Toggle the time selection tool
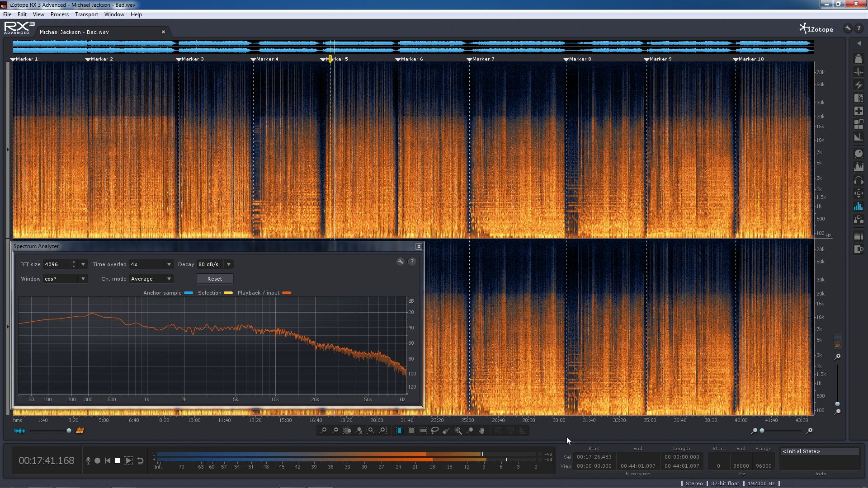 pyautogui.click(x=400, y=431)
